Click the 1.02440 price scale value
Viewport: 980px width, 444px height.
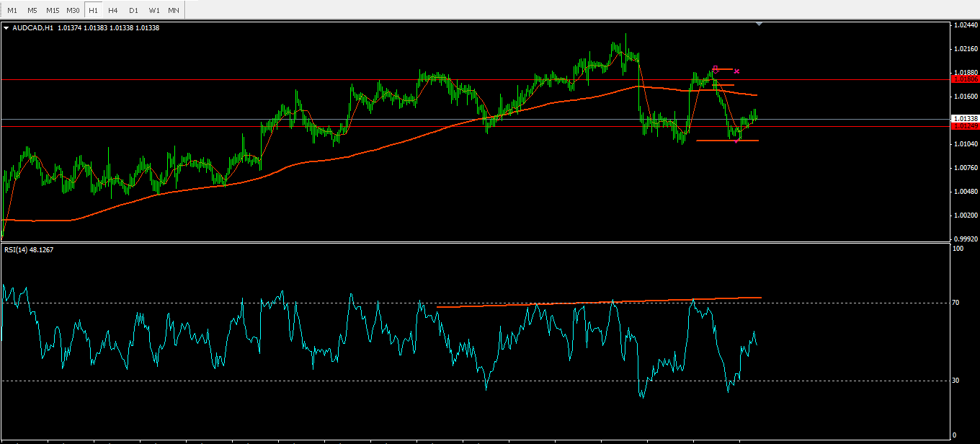pyautogui.click(x=965, y=25)
